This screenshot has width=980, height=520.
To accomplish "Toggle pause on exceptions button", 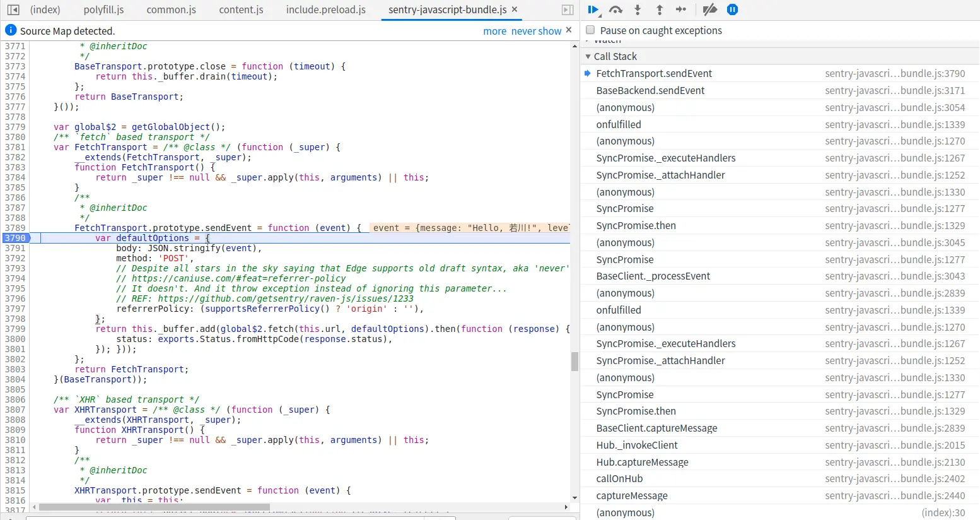I will click(x=732, y=9).
